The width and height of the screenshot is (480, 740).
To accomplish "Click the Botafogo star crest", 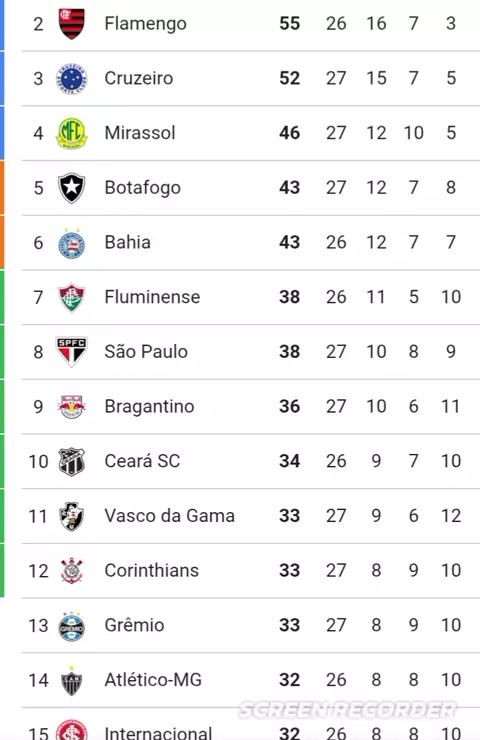I will [72, 188].
